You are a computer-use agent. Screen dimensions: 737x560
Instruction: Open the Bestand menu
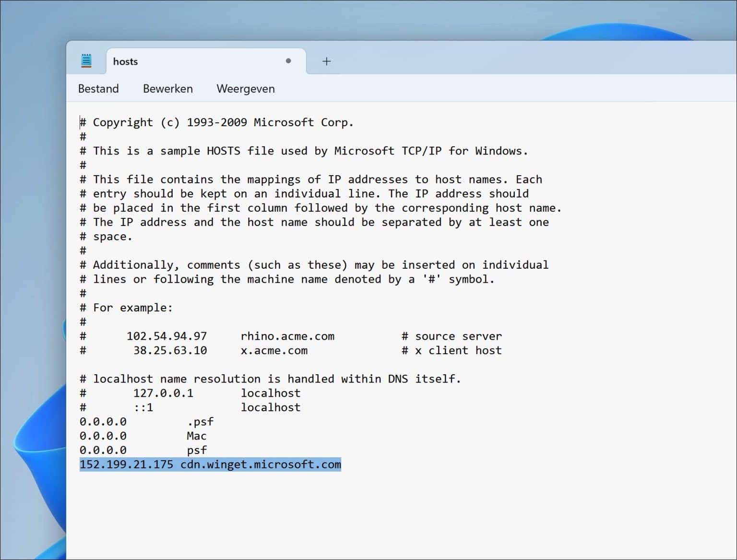click(x=98, y=89)
